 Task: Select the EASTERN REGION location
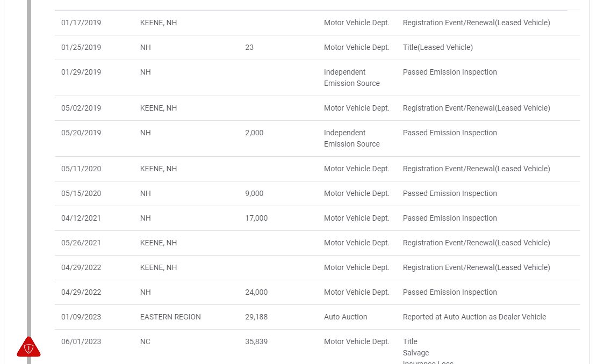pyautogui.click(x=170, y=317)
